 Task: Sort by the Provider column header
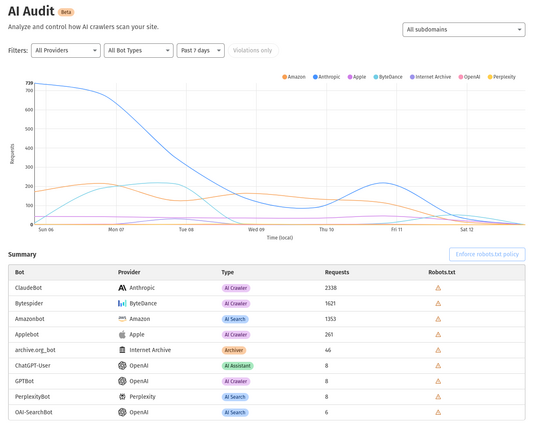click(129, 272)
